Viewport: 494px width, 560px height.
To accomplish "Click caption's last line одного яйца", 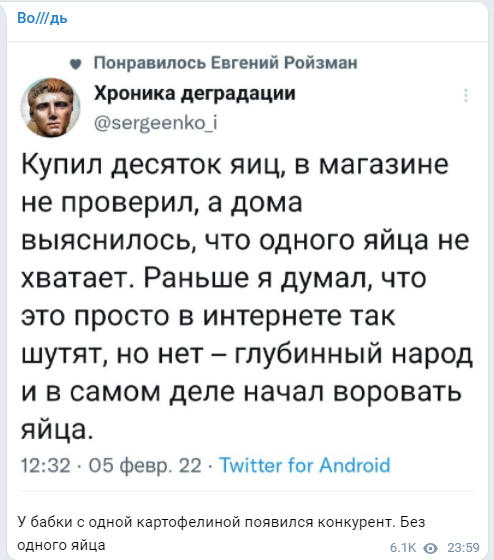I will click(x=61, y=545).
